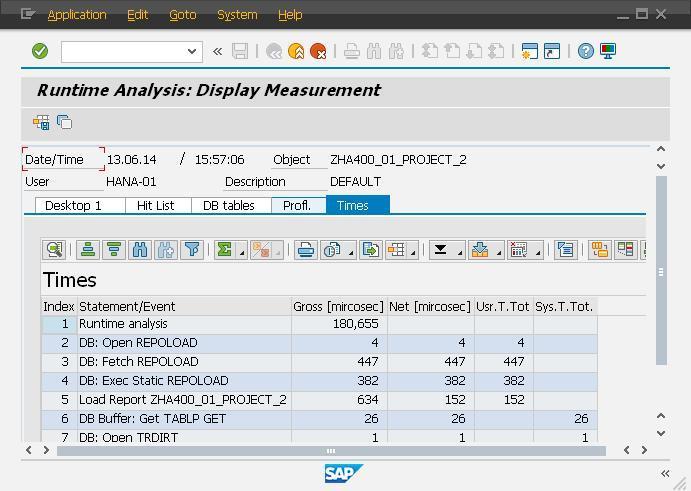This screenshot has width=691, height=491.
Task: Open the System menu
Action: tap(237, 15)
